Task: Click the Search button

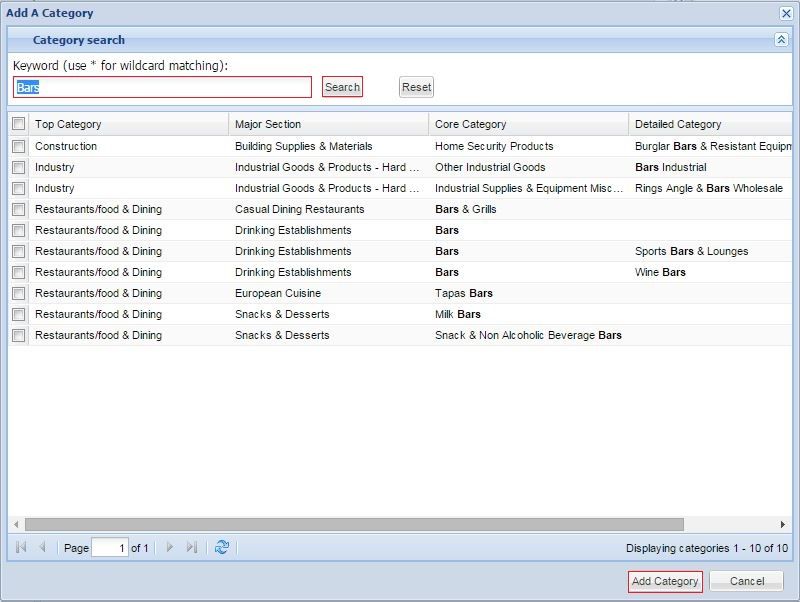Action: click(342, 87)
